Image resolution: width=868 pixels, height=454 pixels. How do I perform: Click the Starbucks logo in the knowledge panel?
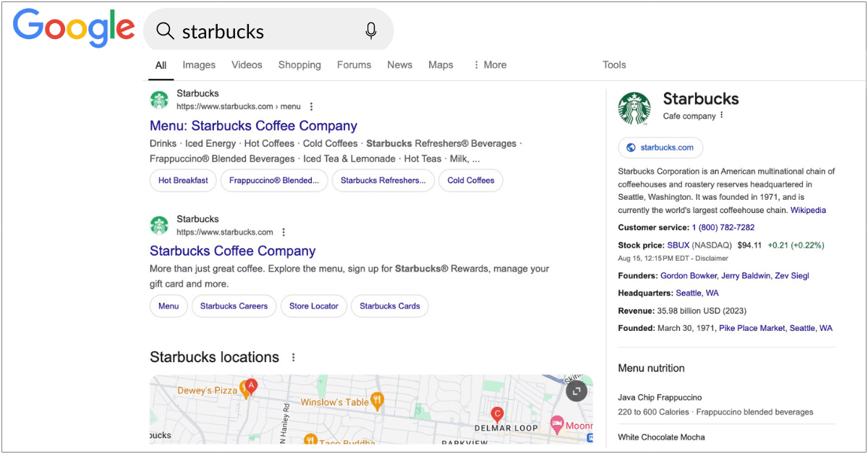[x=634, y=106]
